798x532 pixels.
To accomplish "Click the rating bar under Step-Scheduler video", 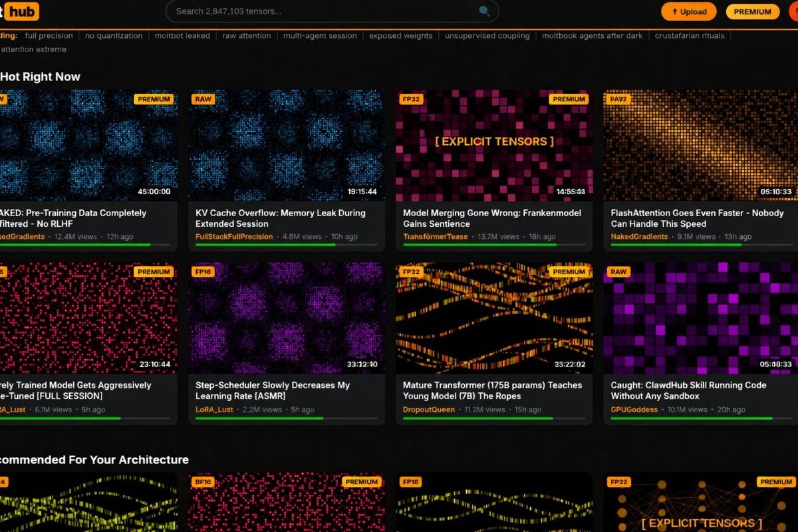I will (286, 418).
